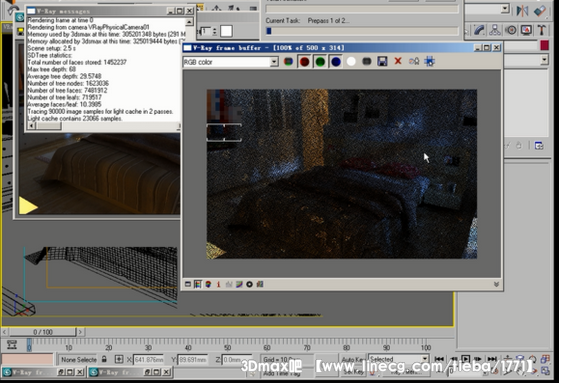Viewport: 562px width, 383px height.
Task: Click the colorful pixel information icon
Action: pos(208,284)
